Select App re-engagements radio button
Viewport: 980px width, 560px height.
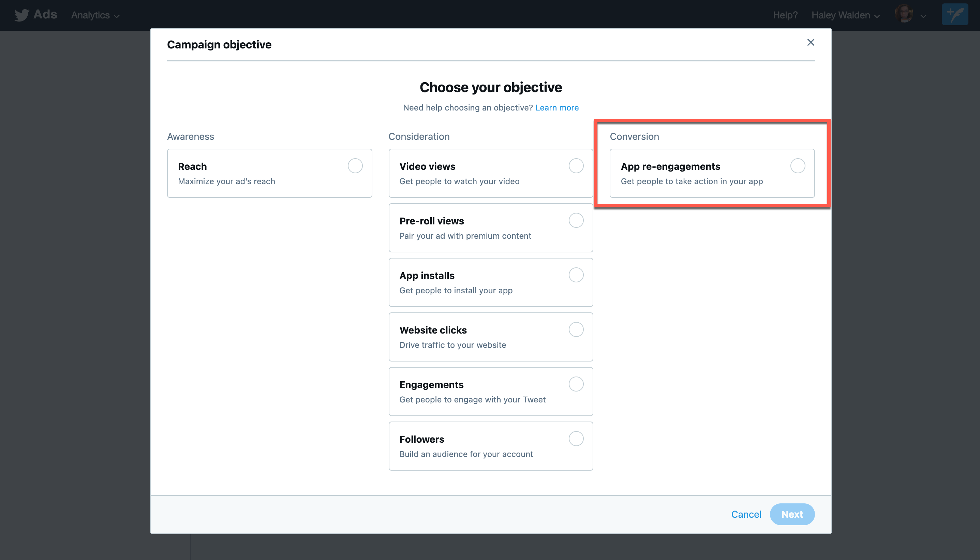[797, 166]
